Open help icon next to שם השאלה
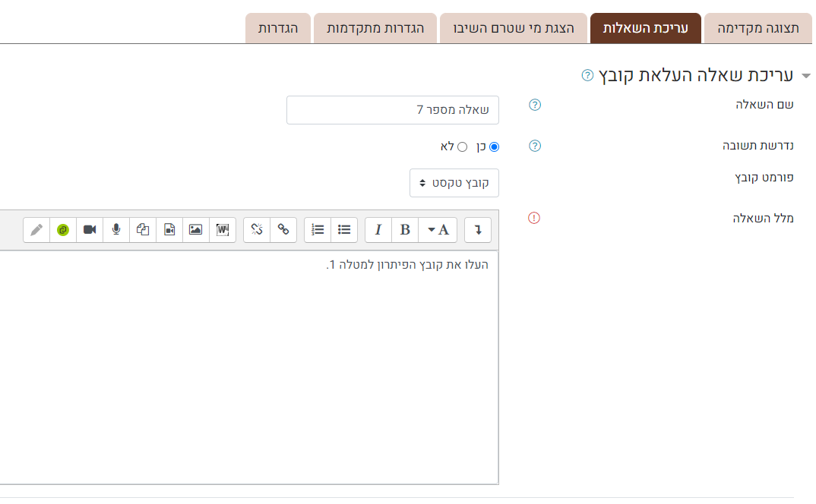Viewport: 816px width, 504px height. pos(534,105)
